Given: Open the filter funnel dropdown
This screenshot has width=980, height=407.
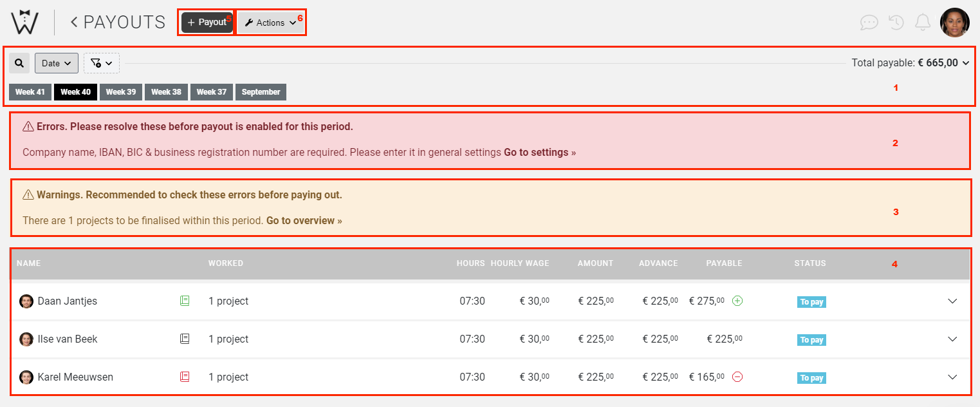Looking at the screenshot, I should click(x=102, y=63).
